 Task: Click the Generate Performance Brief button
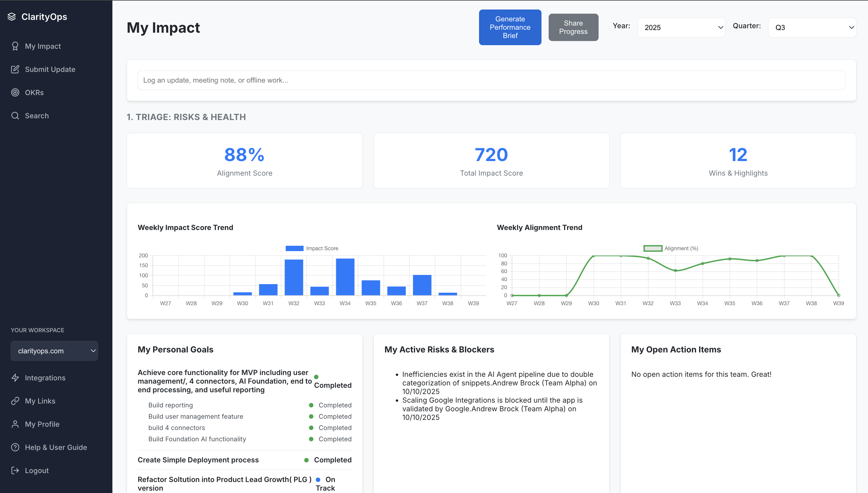click(510, 27)
